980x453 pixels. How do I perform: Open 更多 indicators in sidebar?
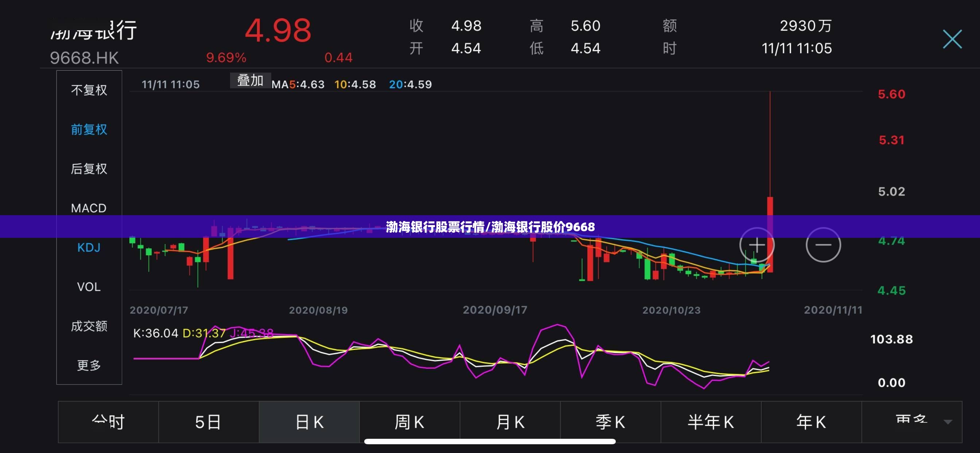[89, 365]
